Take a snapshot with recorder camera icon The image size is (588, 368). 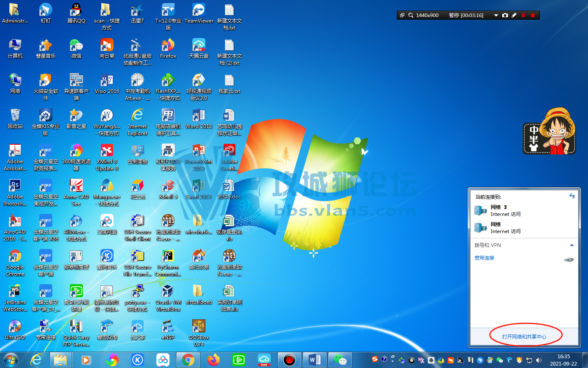tap(505, 15)
